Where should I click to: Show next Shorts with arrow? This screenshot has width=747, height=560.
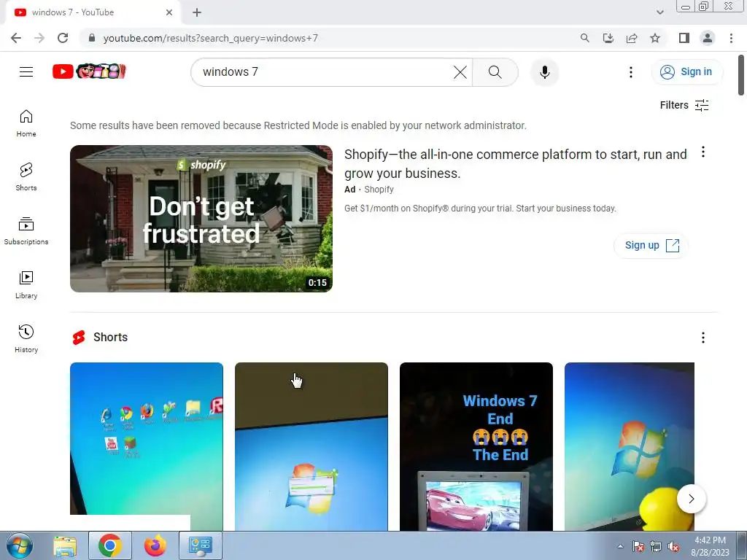pyautogui.click(x=692, y=499)
